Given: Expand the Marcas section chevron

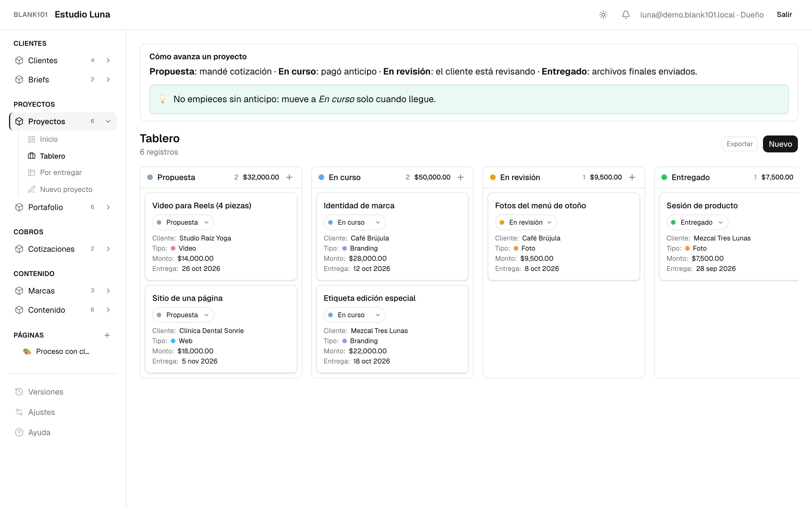Looking at the screenshot, I should [x=108, y=291].
